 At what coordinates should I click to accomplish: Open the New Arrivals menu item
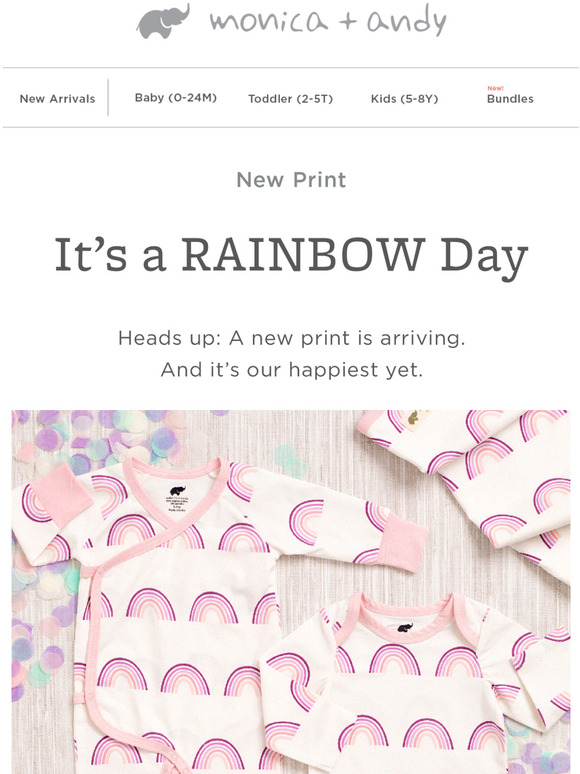[x=57, y=99]
